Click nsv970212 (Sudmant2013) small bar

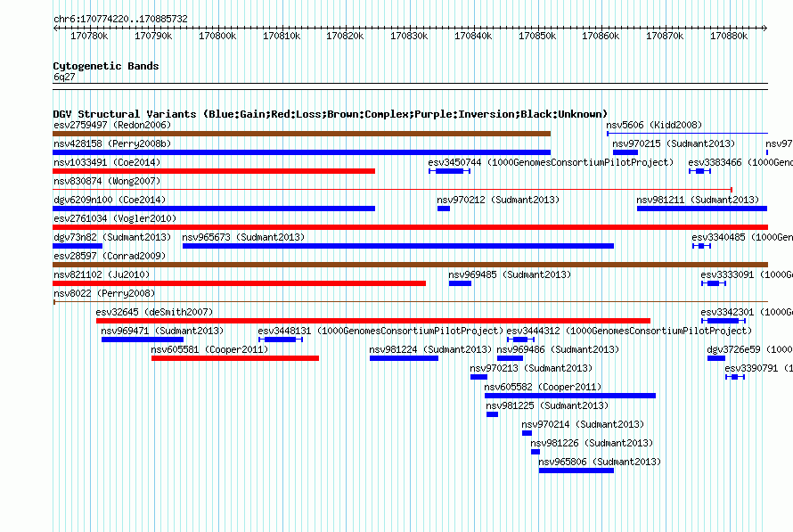coord(444,209)
